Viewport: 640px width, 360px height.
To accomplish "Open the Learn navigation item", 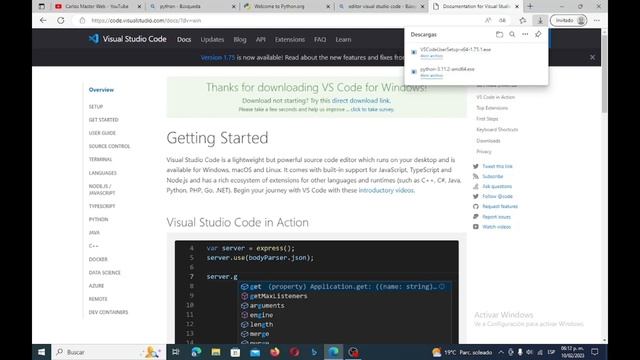I will (343, 40).
